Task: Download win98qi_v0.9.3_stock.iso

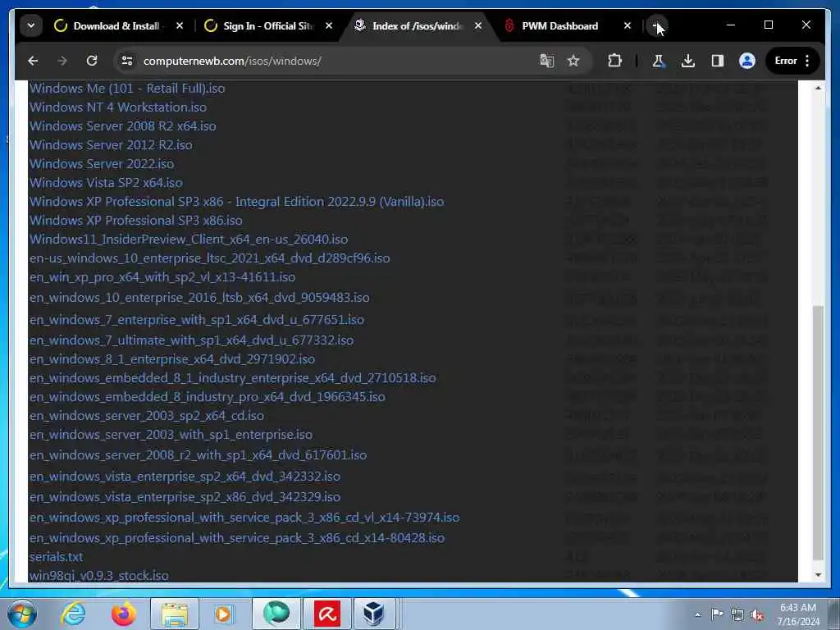Action: point(99,576)
